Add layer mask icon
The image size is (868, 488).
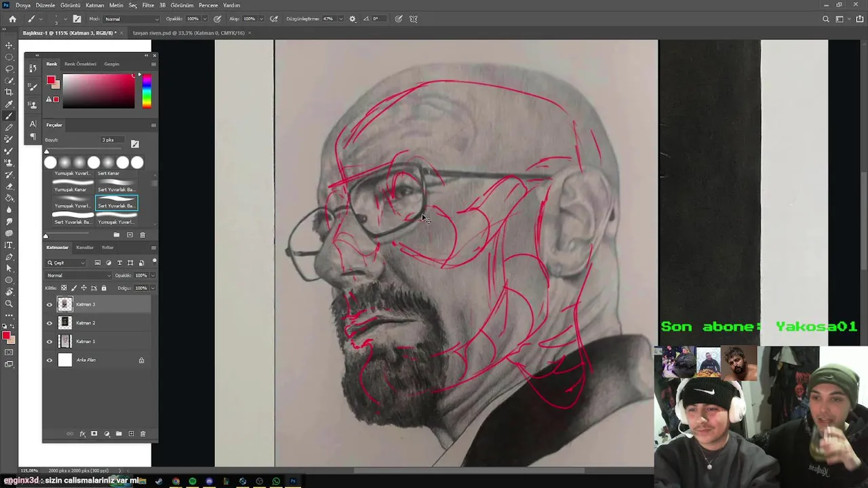94,434
